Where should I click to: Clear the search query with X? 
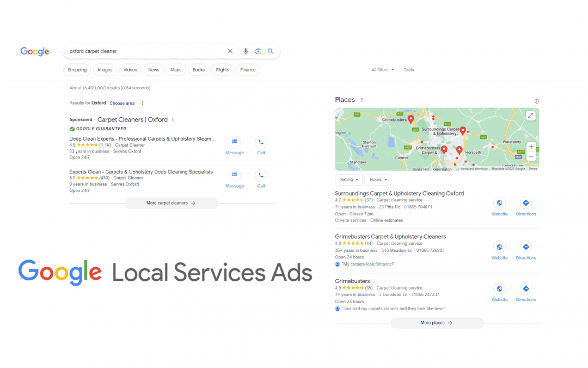click(230, 51)
